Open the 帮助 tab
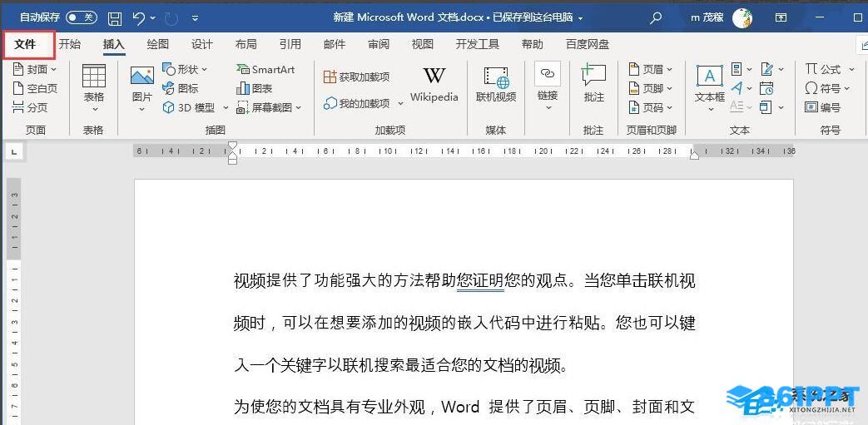868x425 pixels. coord(533,44)
